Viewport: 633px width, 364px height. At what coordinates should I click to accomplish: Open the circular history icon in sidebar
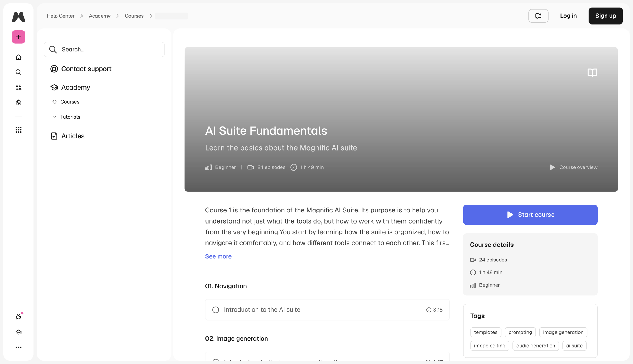tap(18, 103)
